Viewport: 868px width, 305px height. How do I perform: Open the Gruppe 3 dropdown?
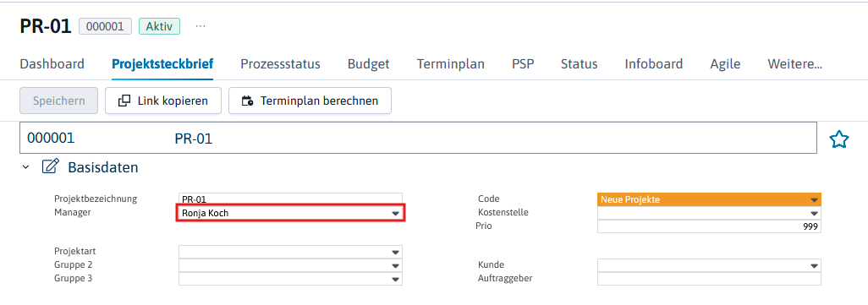coord(291,279)
